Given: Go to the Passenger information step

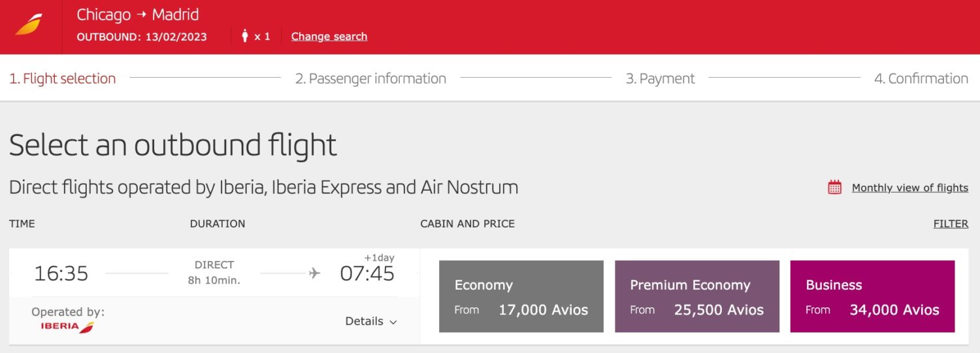Looking at the screenshot, I should (x=370, y=78).
